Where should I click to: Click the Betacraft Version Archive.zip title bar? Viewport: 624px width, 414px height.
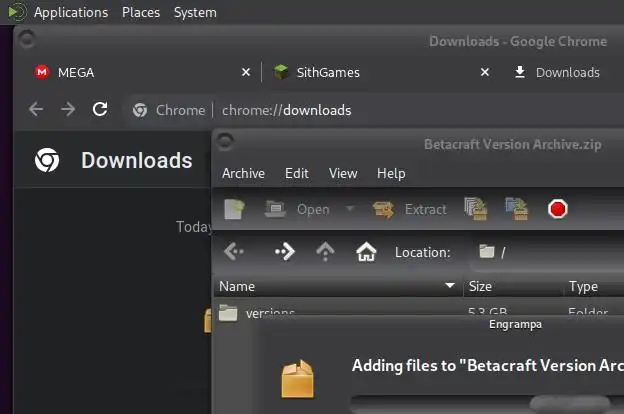(x=512, y=144)
